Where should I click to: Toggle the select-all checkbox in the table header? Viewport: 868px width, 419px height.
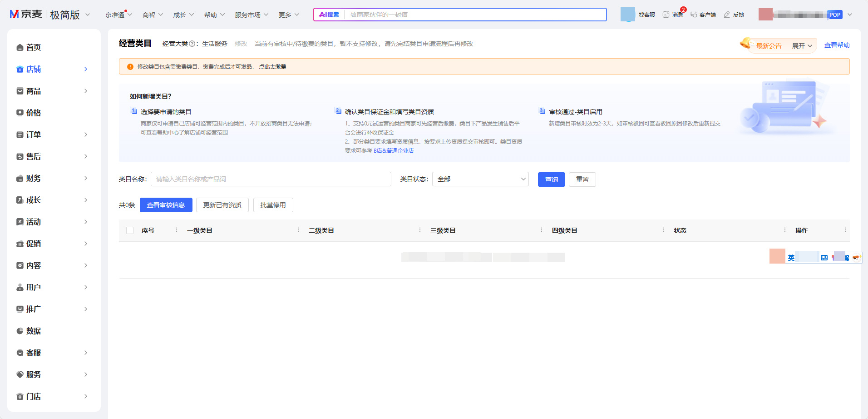(130, 230)
